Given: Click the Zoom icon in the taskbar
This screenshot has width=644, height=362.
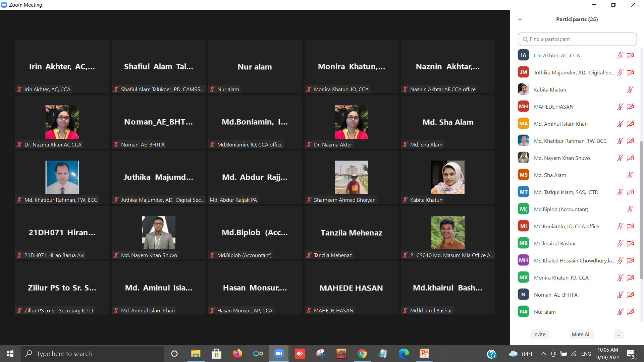Looking at the screenshot, I should point(279,354).
